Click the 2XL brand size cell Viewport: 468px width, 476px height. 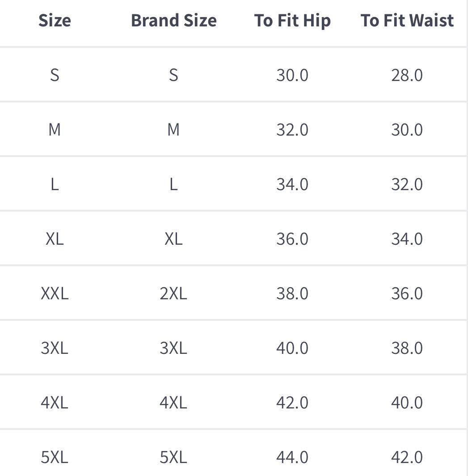click(x=173, y=293)
